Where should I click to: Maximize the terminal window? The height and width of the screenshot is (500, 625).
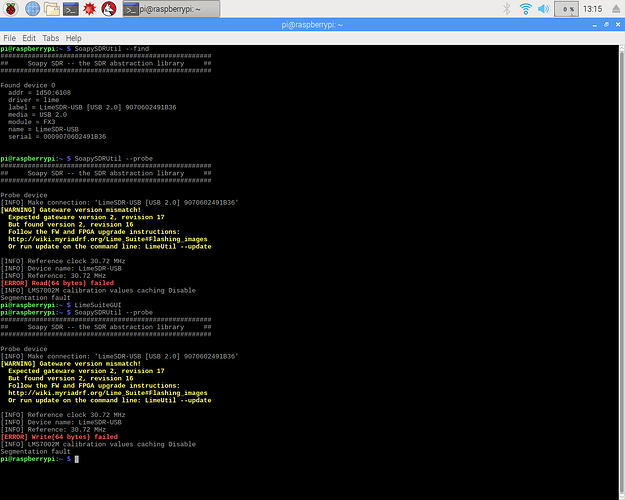coord(606,25)
